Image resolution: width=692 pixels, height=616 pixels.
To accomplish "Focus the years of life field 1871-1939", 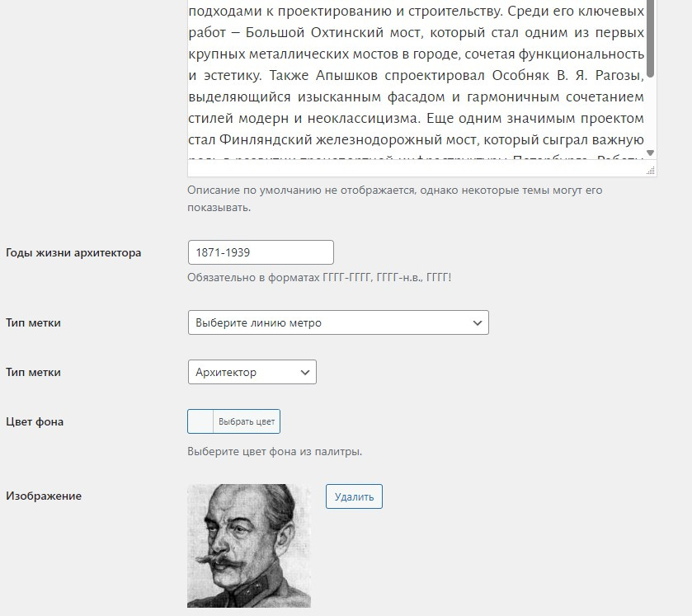I will (x=261, y=252).
